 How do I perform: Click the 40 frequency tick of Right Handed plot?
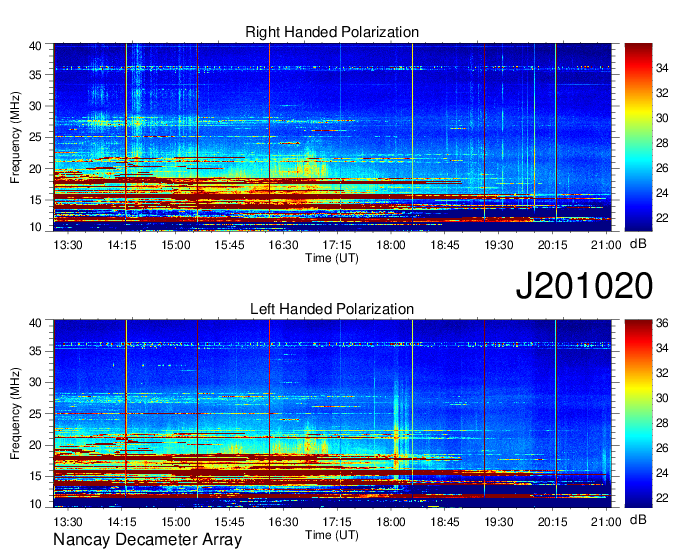tap(35, 46)
